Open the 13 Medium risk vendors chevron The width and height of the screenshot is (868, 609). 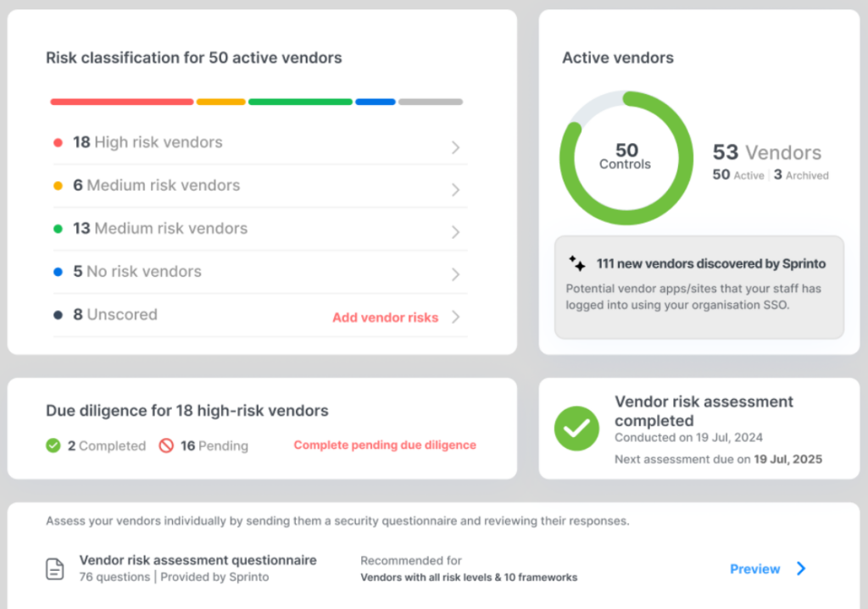[x=455, y=232]
